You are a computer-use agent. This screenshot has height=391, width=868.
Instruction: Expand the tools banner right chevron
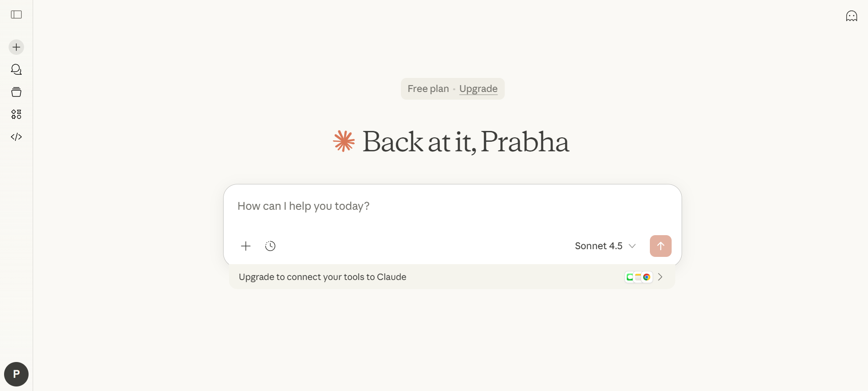pos(660,277)
